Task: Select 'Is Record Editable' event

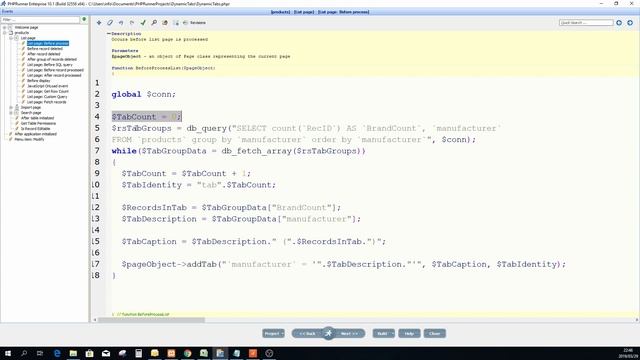Action: click(x=36, y=129)
